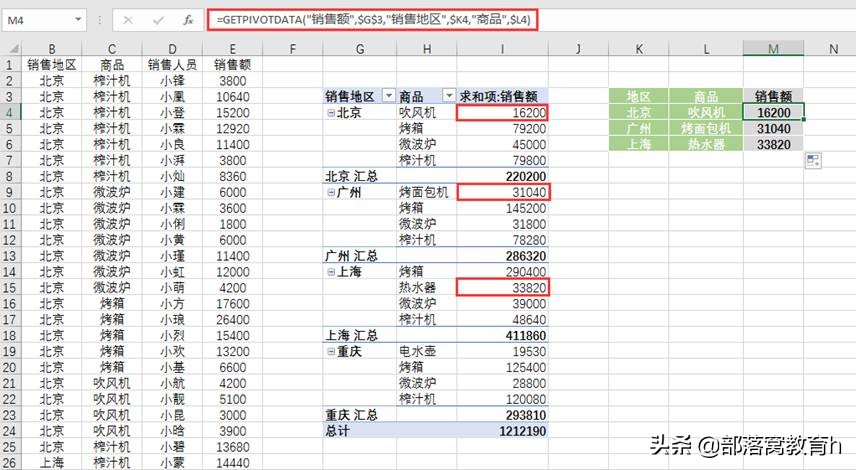Select column C header

pos(112,49)
